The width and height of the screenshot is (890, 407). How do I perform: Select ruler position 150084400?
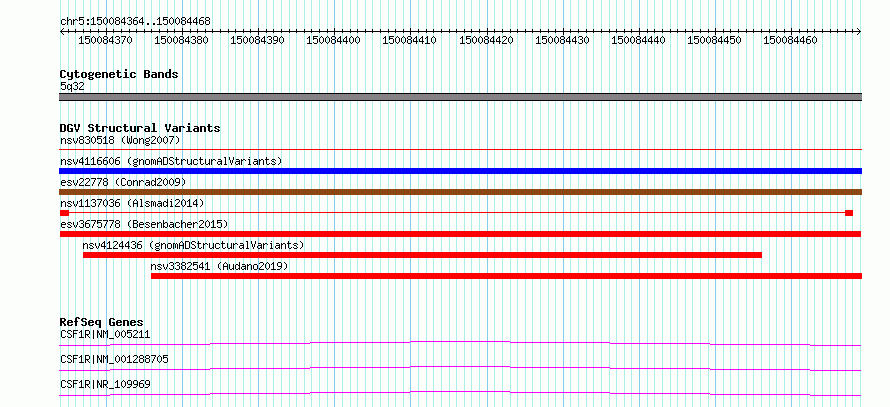[334, 41]
